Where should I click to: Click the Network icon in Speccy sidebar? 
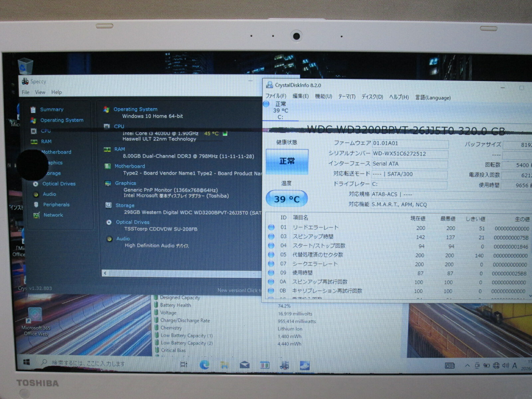point(36,215)
